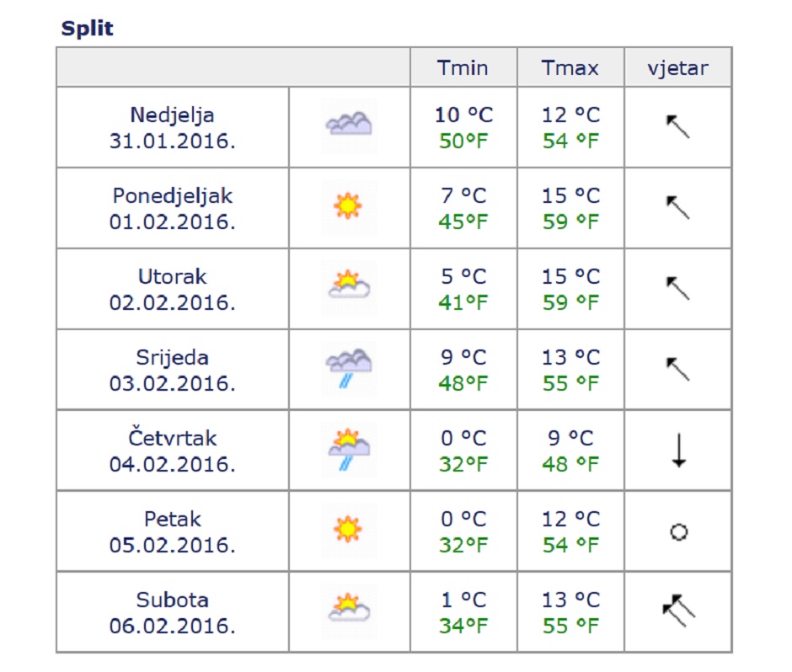Click the partly cloudy icon for Subota
This screenshot has height=672, width=792.
point(349,610)
